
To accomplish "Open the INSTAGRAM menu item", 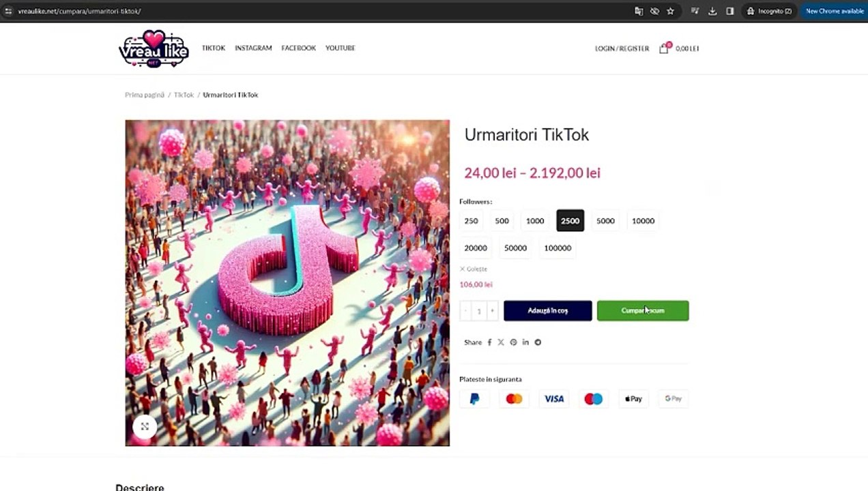I will click(253, 48).
